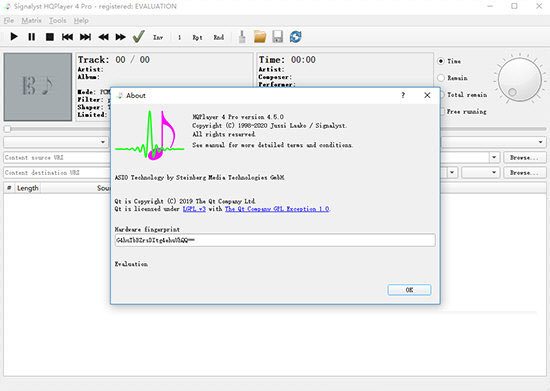The width and height of the screenshot is (550, 391).
Task: Open the File menu
Action: 9,20
